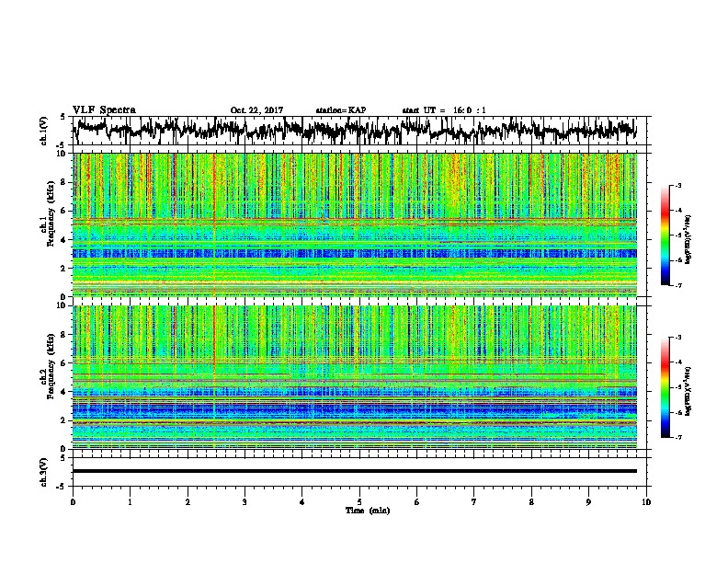Image resolution: width=728 pixels, height=563 pixels.
Task: Click the "ch.1(V)" axis label
Action: (43, 131)
